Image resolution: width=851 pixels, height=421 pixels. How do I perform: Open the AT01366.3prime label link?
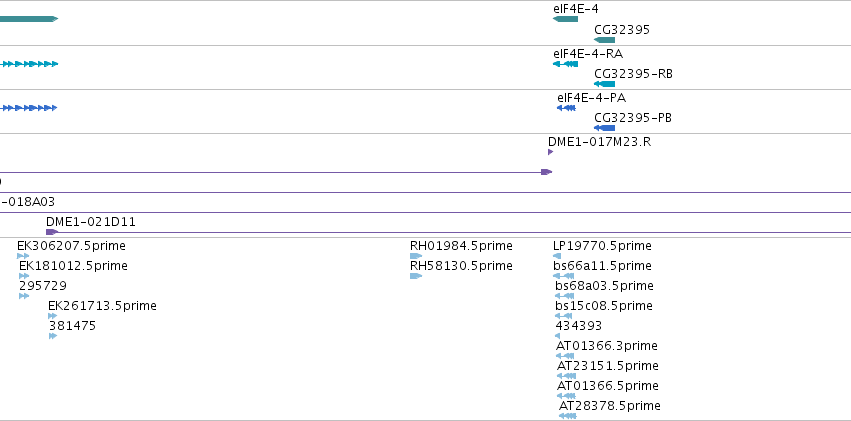pos(607,346)
